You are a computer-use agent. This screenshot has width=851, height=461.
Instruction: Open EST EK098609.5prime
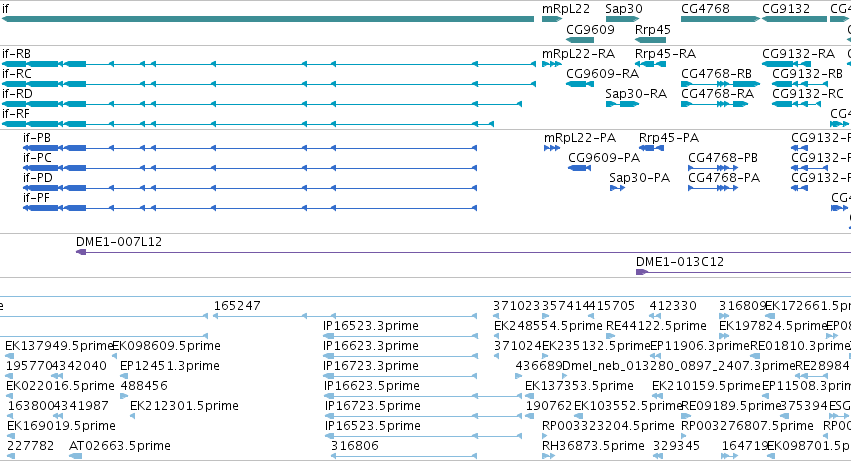[x=115, y=356]
